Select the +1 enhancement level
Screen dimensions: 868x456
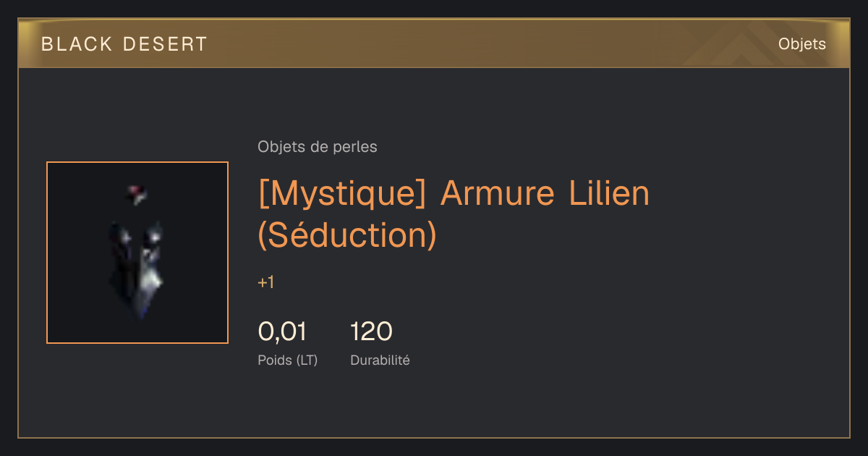tap(265, 282)
